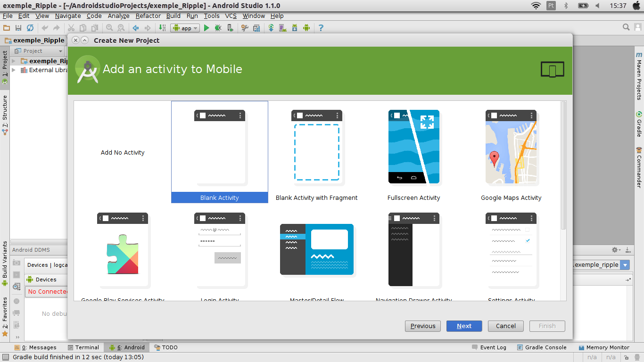Image resolution: width=644 pixels, height=362 pixels.
Task: Open the DDMS panel gear settings
Action: coord(615,250)
